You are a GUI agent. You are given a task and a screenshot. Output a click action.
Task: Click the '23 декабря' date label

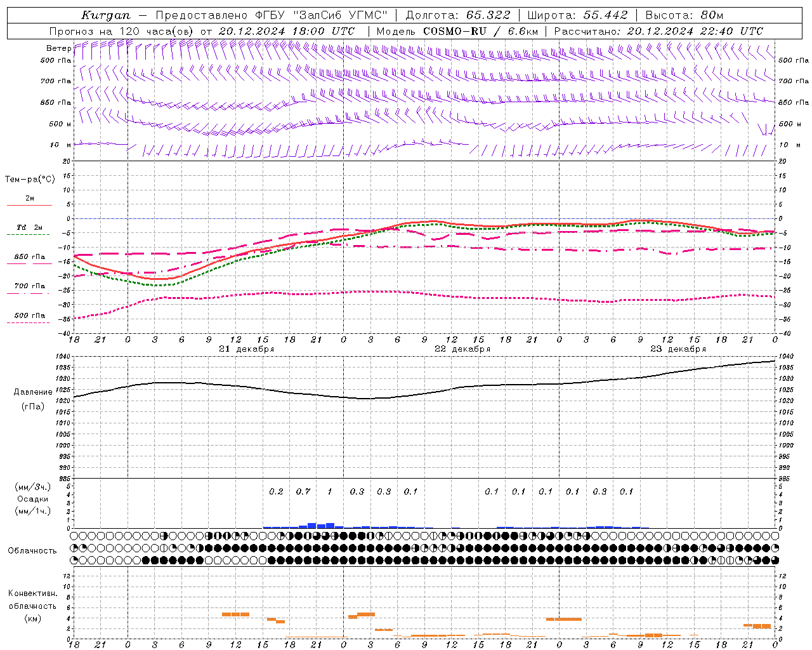pyautogui.click(x=678, y=349)
